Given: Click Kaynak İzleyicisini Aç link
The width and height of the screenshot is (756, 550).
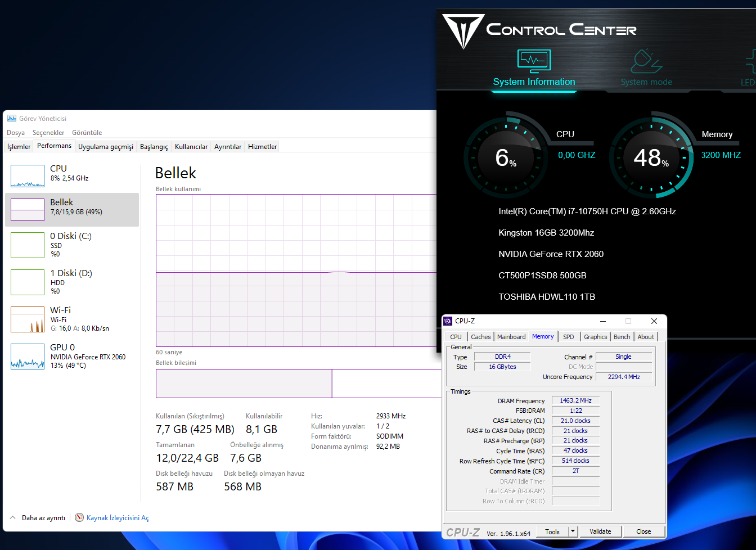Looking at the screenshot, I should [118, 518].
